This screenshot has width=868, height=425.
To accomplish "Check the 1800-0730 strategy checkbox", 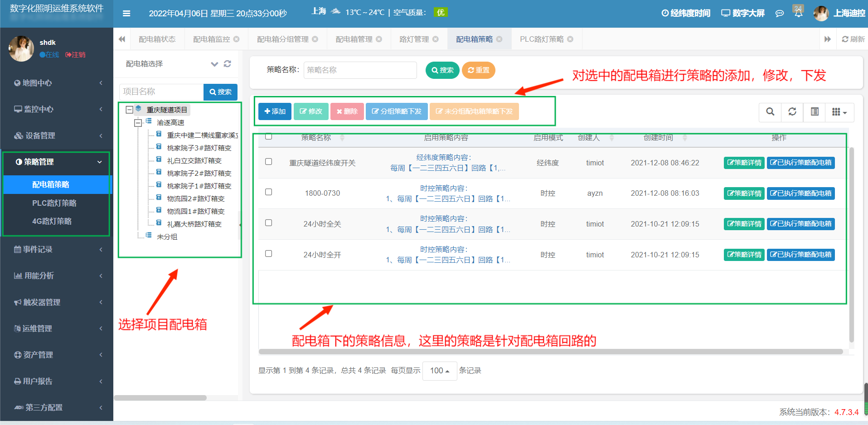I will tap(268, 192).
